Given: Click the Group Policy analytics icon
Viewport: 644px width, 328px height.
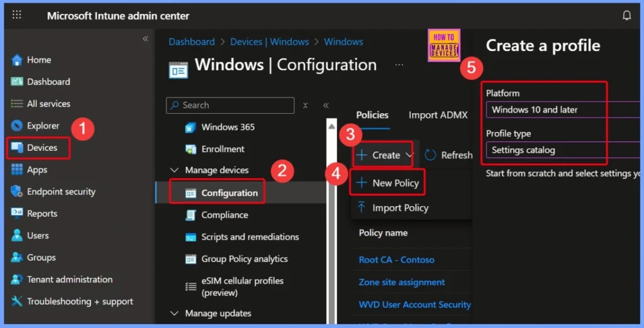Looking at the screenshot, I should pyautogui.click(x=191, y=259).
